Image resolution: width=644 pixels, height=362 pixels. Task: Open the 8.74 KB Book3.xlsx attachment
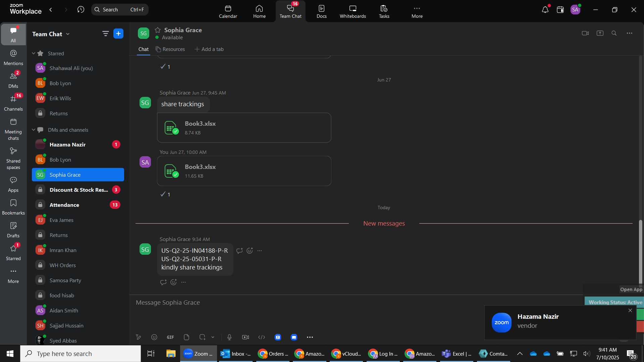[x=244, y=128]
